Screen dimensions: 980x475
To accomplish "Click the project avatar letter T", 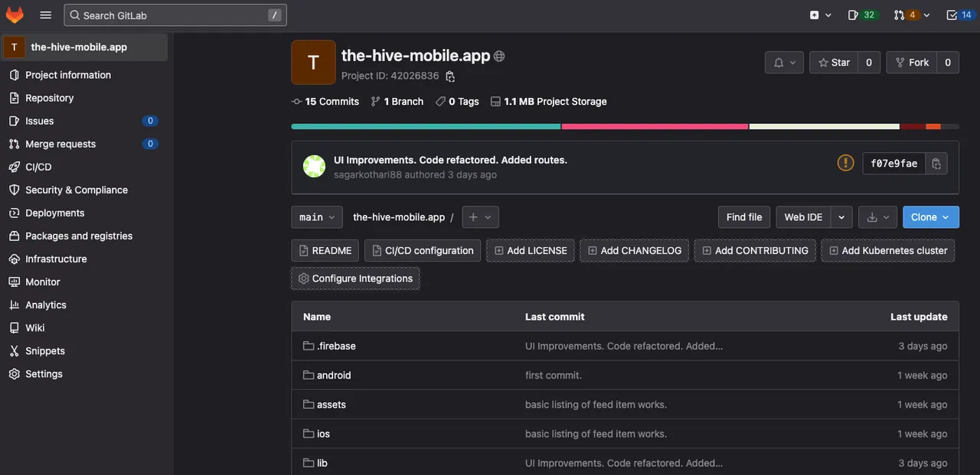I will [313, 62].
